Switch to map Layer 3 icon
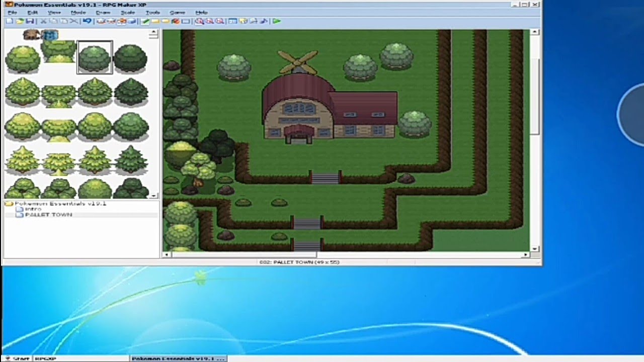Image resolution: width=644 pixels, height=362 pixels. pos(121,21)
